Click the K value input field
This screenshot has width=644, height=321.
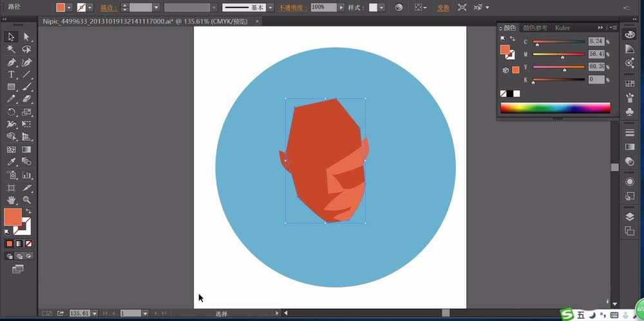[596, 79]
